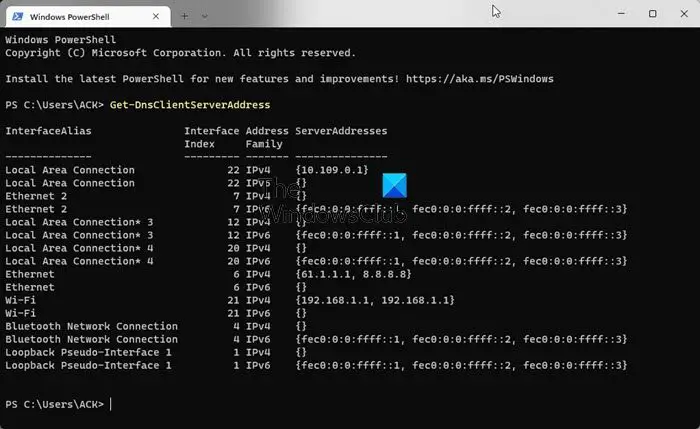Click the PowerShell icon on the tab
The width and height of the screenshot is (700, 429).
[18, 17]
